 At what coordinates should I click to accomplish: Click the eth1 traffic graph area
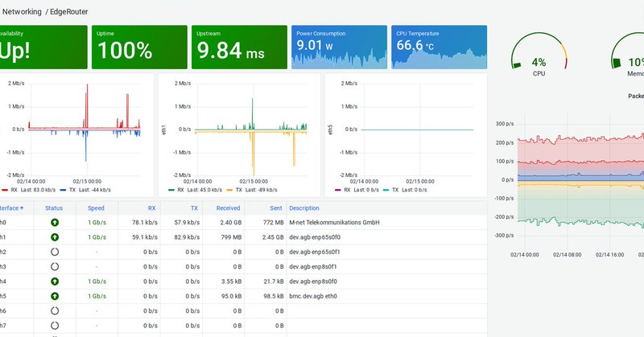coord(251,129)
